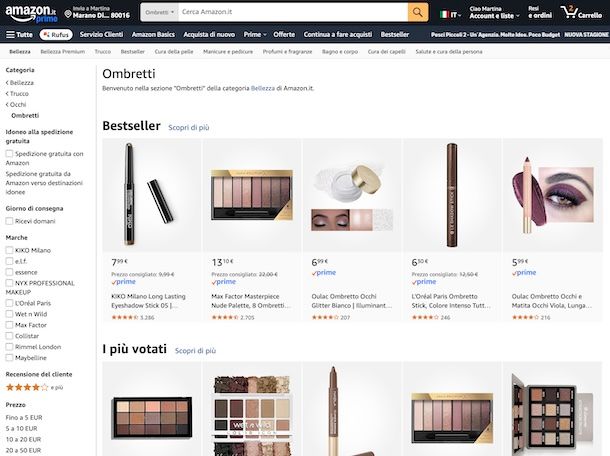
Task: Select 10 a 20 EUR price range
Action: coord(23,439)
